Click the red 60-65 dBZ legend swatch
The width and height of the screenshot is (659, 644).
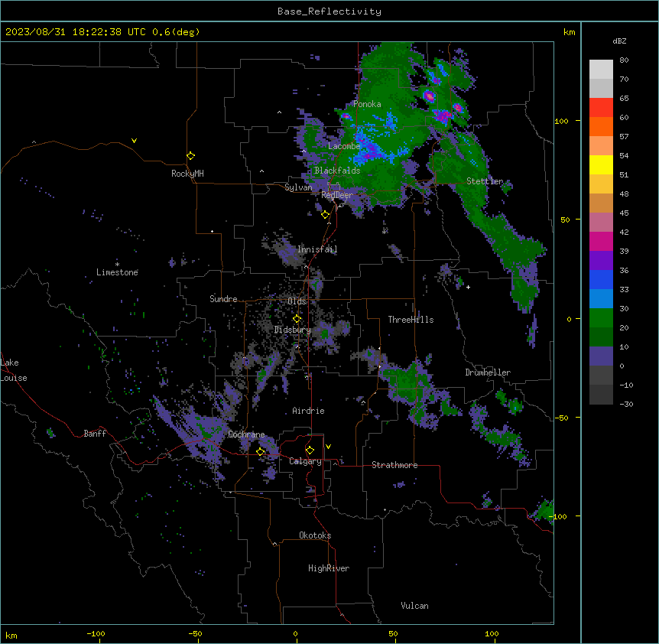[601, 108]
